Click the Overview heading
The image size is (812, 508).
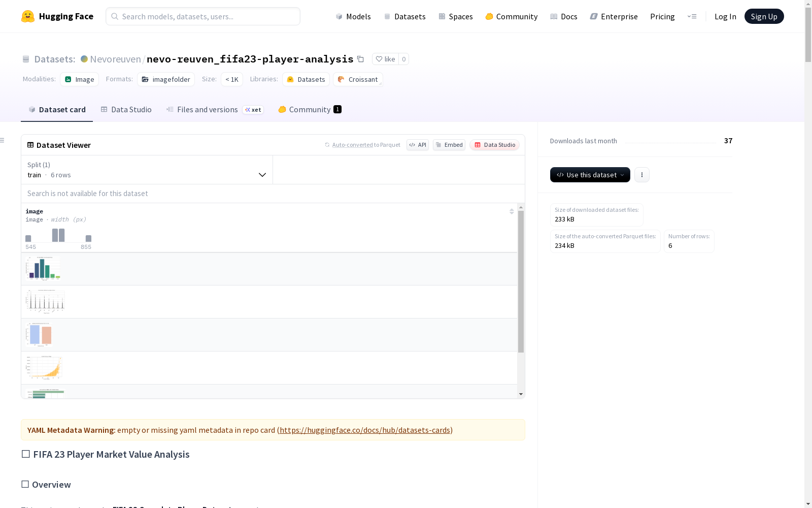[46, 484]
